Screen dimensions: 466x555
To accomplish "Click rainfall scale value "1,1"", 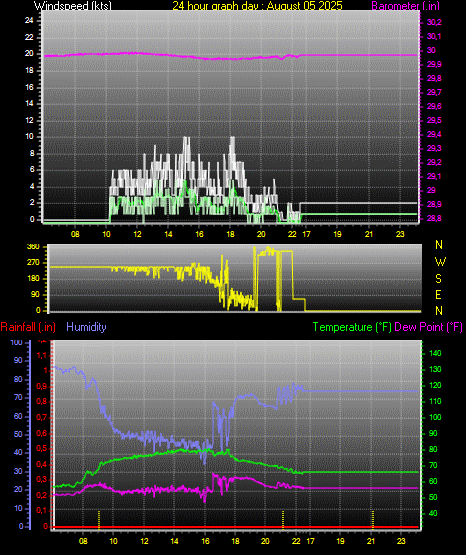I will (42, 355).
